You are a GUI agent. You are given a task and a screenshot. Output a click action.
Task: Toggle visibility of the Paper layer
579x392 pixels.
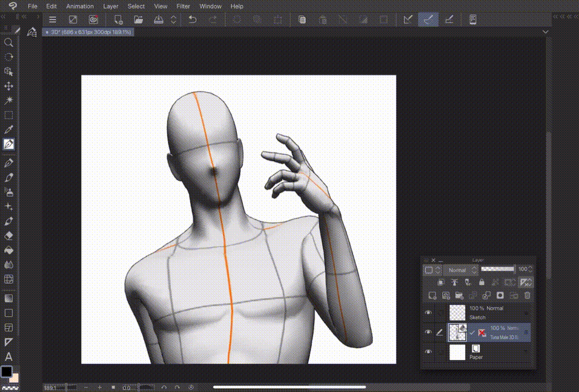(x=429, y=352)
